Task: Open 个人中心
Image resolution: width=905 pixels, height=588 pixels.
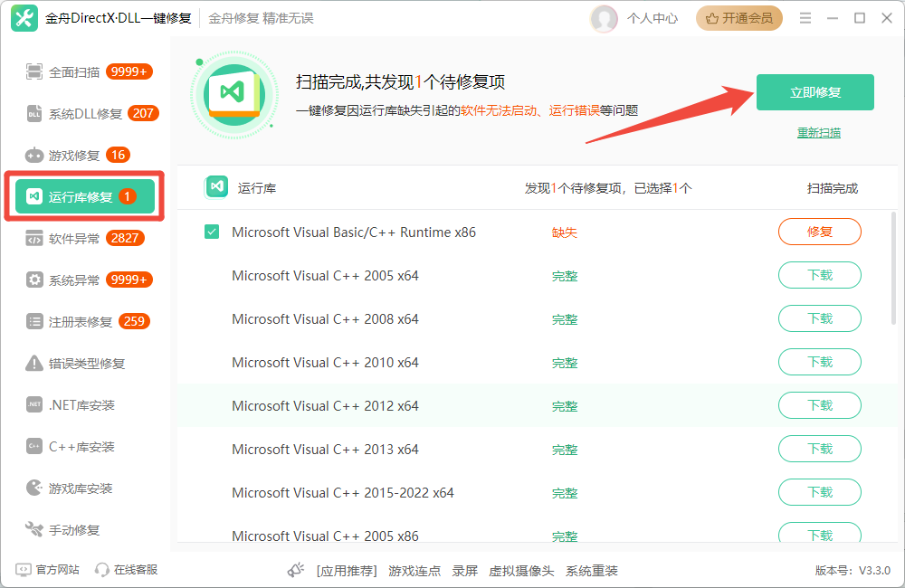Action: click(x=653, y=18)
